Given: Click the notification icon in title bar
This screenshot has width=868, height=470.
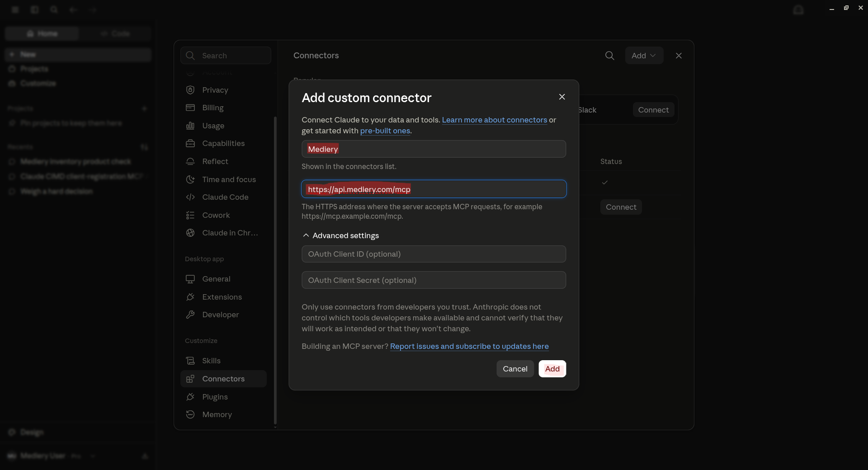Looking at the screenshot, I should pyautogui.click(x=798, y=9).
